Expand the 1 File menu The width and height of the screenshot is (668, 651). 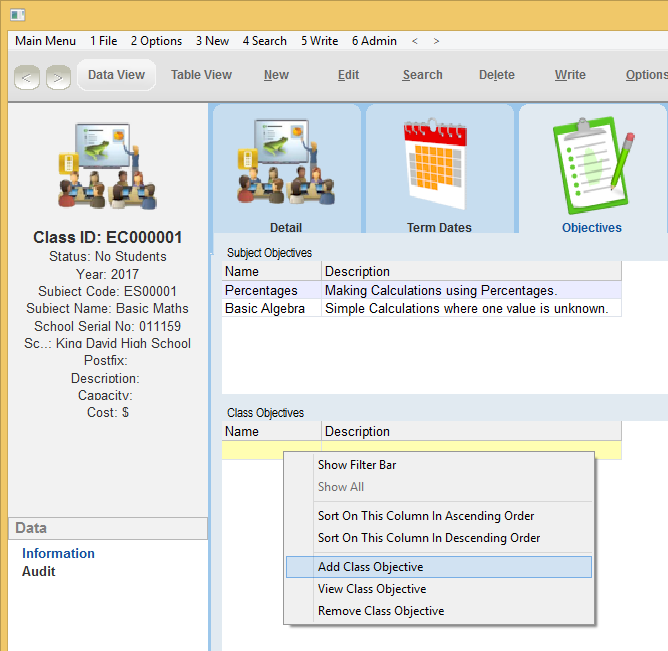[103, 41]
